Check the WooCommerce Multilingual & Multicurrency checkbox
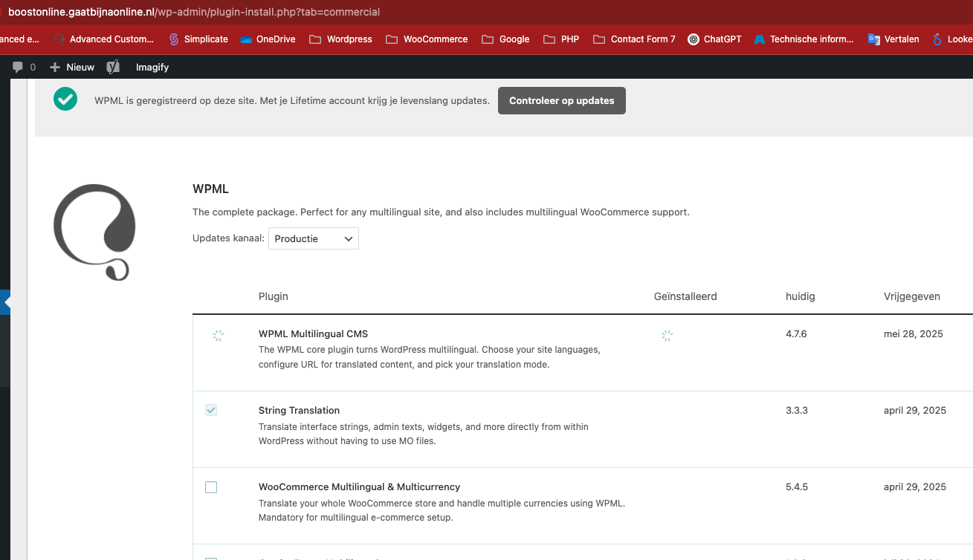 (211, 487)
